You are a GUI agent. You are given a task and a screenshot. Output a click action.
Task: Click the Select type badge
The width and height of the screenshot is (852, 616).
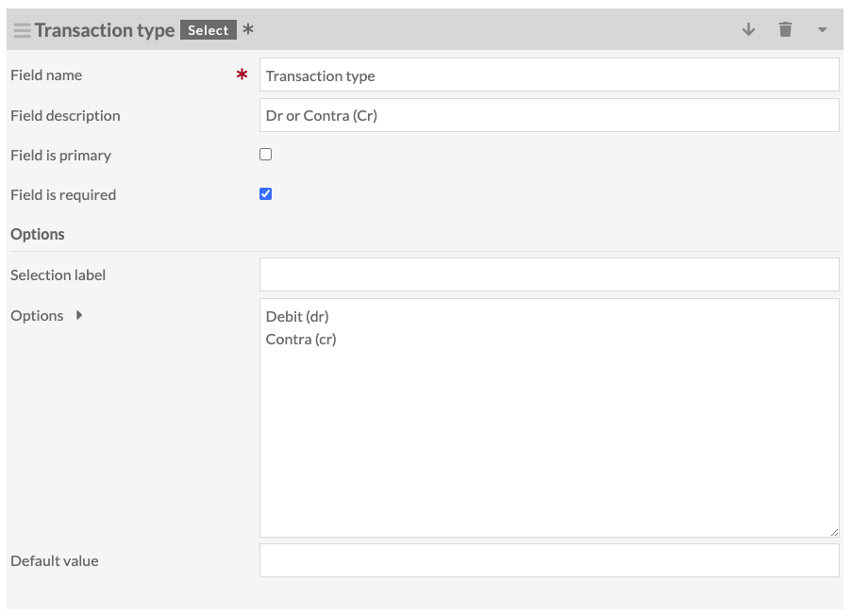point(208,29)
